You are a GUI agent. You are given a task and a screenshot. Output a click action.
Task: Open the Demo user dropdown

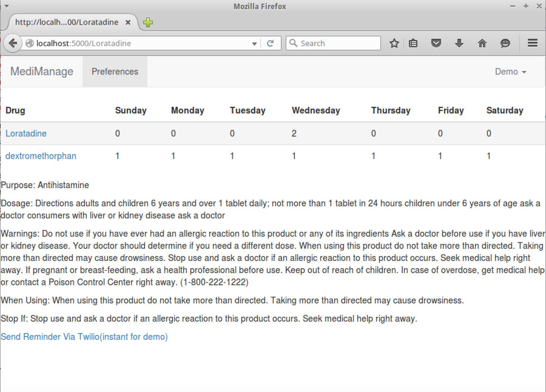pyautogui.click(x=511, y=72)
